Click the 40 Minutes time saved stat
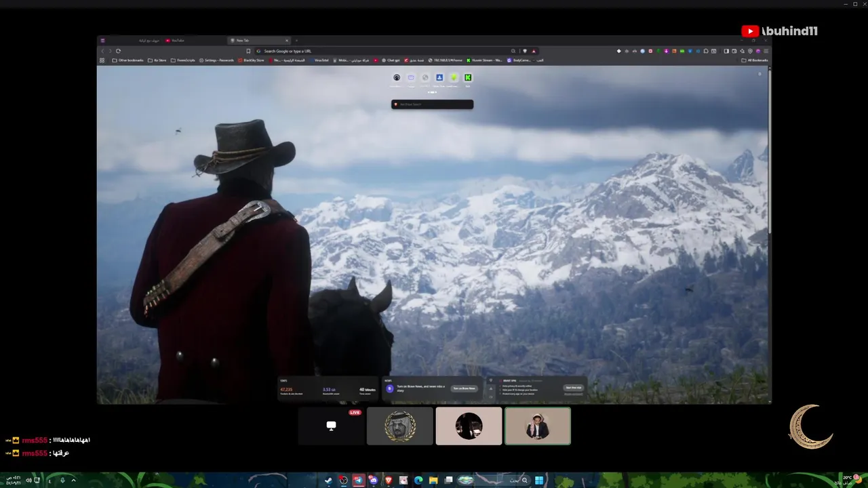The image size is (868, 488). [367, 390]
